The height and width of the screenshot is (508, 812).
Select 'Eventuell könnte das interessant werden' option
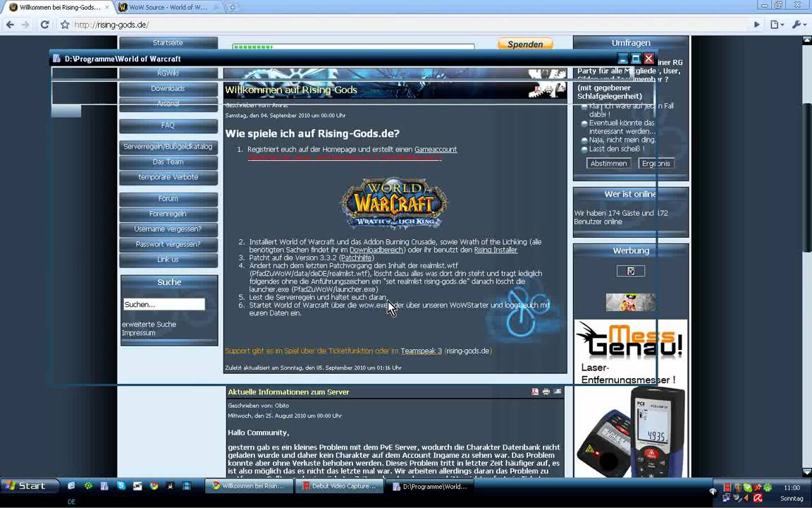(584, 123)
